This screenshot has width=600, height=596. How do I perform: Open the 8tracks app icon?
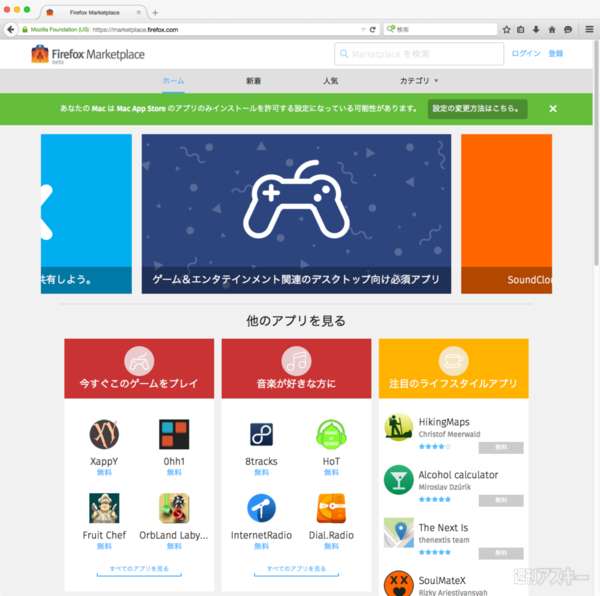point(261,434)
